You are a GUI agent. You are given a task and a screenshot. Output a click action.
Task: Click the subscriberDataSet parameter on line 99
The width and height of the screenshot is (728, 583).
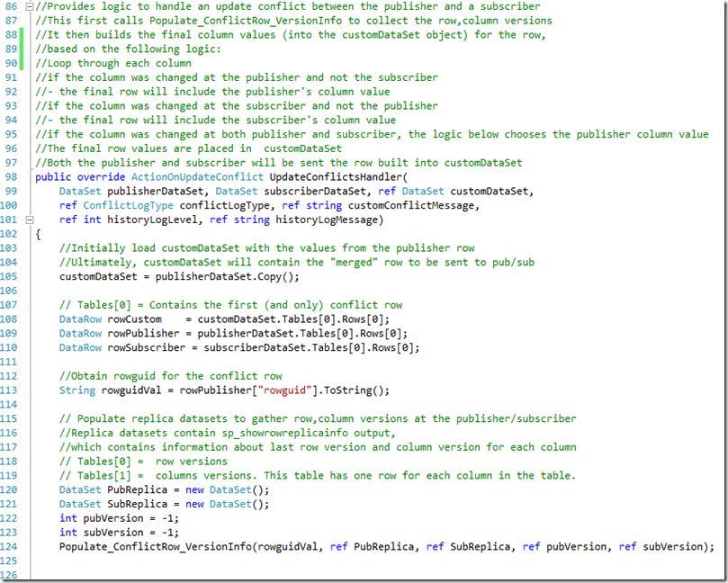point(317,192)
